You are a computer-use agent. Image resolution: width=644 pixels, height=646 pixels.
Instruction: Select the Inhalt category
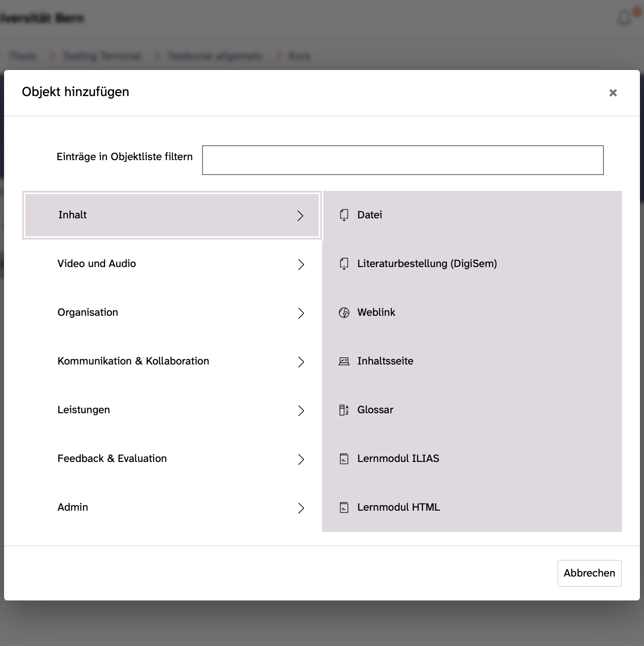coord(172,215)
